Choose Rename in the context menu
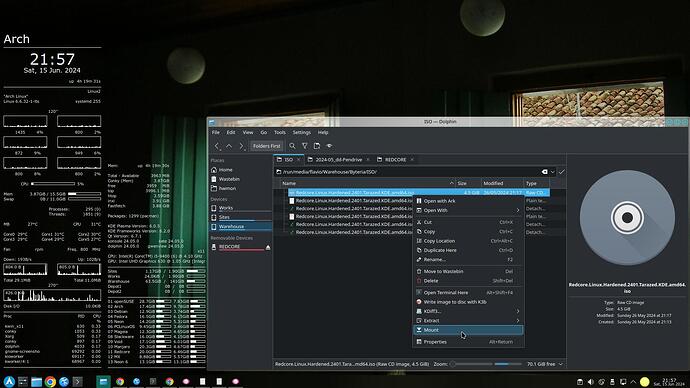 click(x=468, y=260)
